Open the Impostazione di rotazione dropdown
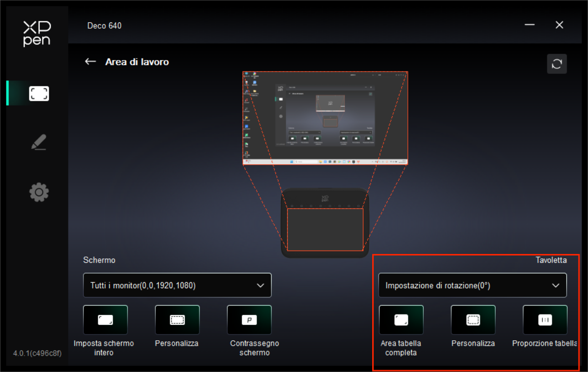 (x=472, y=285)
